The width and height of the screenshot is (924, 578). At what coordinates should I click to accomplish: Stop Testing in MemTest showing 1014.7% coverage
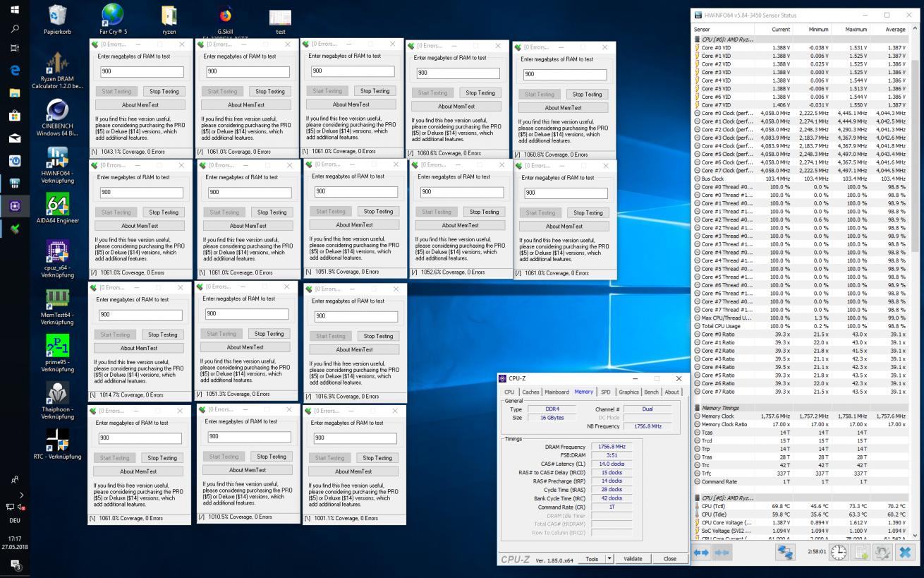pyautogui.click(x=162, y=335)
